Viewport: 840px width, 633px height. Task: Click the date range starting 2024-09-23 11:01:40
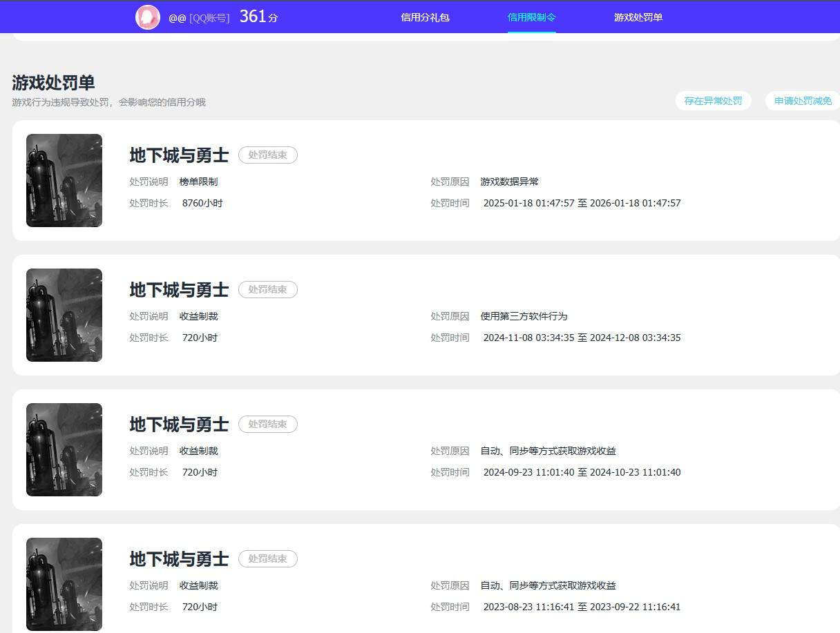click(582, 472)
